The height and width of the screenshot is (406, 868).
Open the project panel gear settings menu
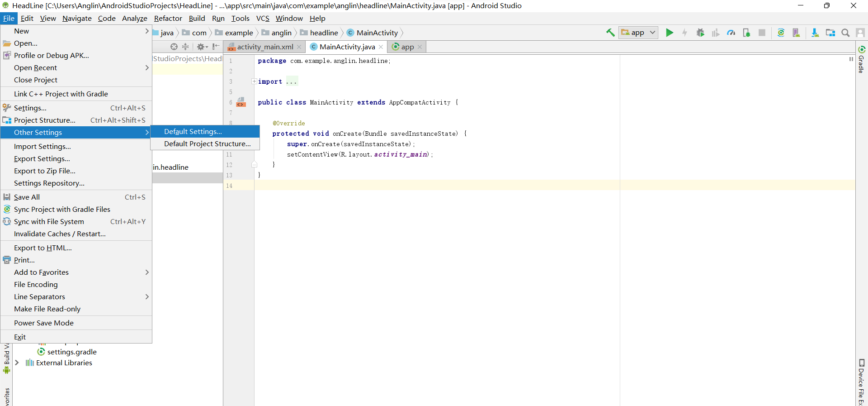(x=202, y=47)
